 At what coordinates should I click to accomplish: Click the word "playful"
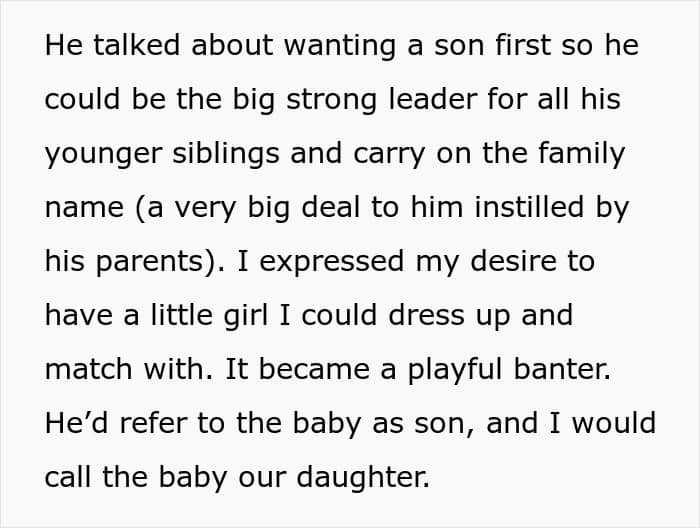[x=455, y=370]
